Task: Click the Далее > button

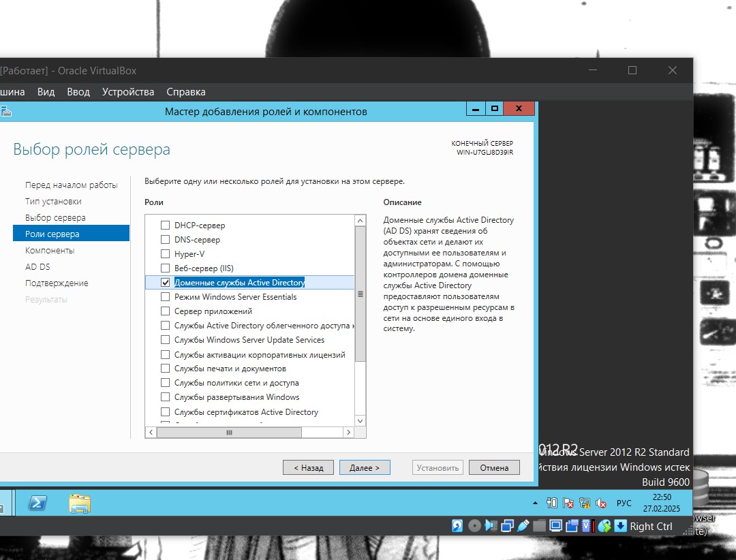Action: pos(365,467)
